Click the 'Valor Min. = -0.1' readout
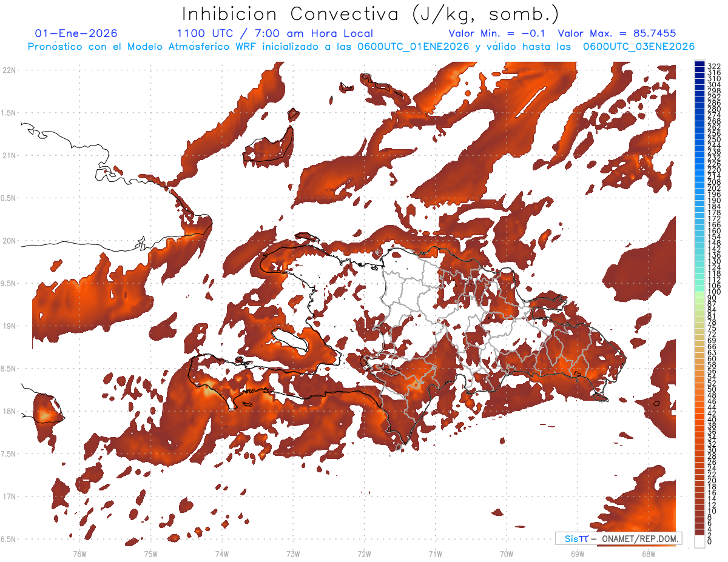This screenshot has width=728, height=562. tap(497, 33)
